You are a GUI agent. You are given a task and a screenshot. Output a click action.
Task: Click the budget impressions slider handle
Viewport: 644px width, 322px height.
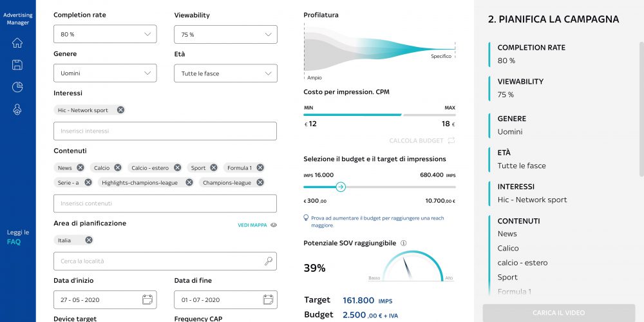click(x=341, y=187)
